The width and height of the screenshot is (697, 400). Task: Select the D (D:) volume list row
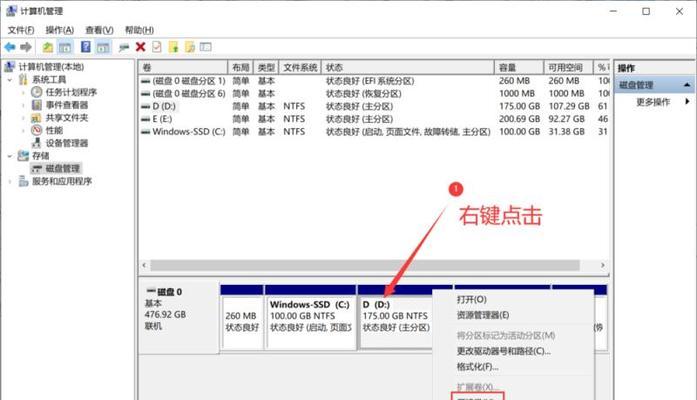373,106
